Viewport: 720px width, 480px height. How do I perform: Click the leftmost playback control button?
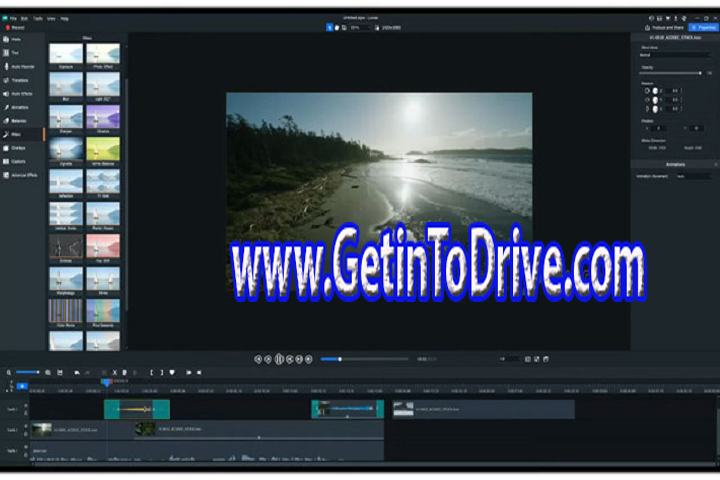point(258,359)
